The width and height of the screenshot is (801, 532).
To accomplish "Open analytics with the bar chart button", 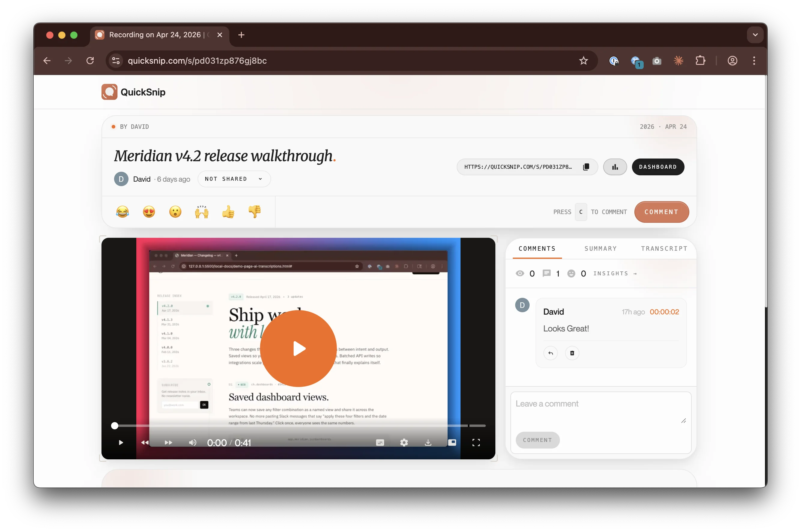I will pyautogui.click(x=615, y=167).
